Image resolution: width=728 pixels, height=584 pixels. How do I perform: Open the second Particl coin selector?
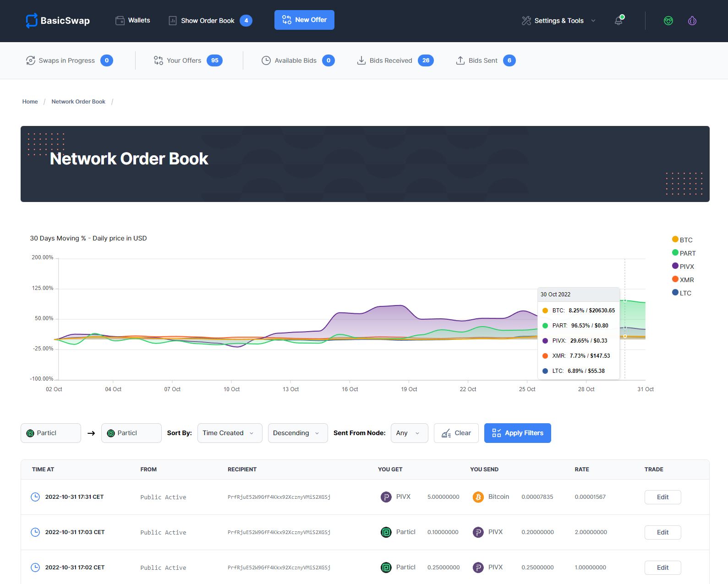pyautogui.click(x=131, y=433)
